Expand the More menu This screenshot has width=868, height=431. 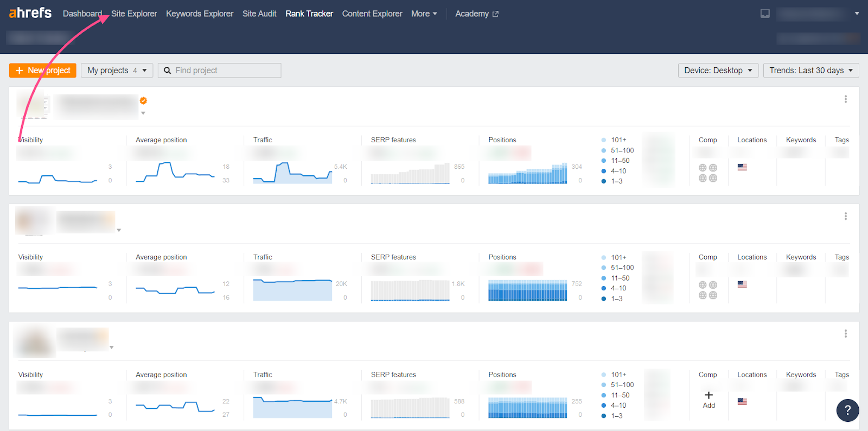(424, 14)
